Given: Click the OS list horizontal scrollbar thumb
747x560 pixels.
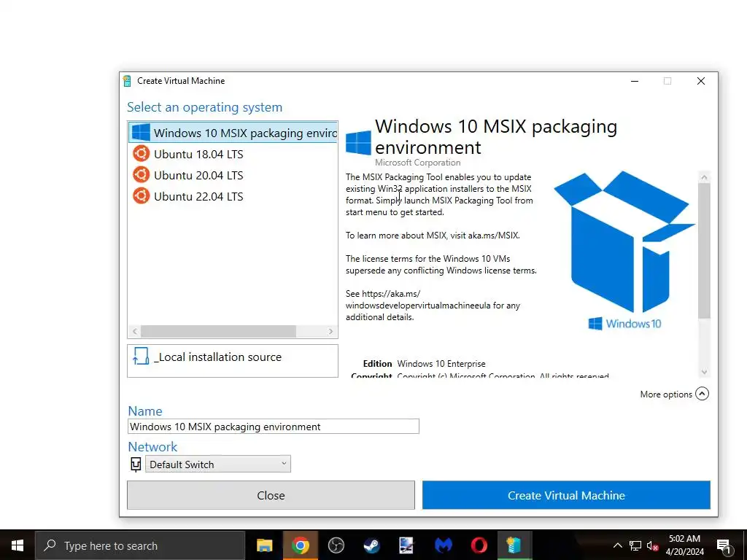Looking at the screenshot, I should 218,331.
